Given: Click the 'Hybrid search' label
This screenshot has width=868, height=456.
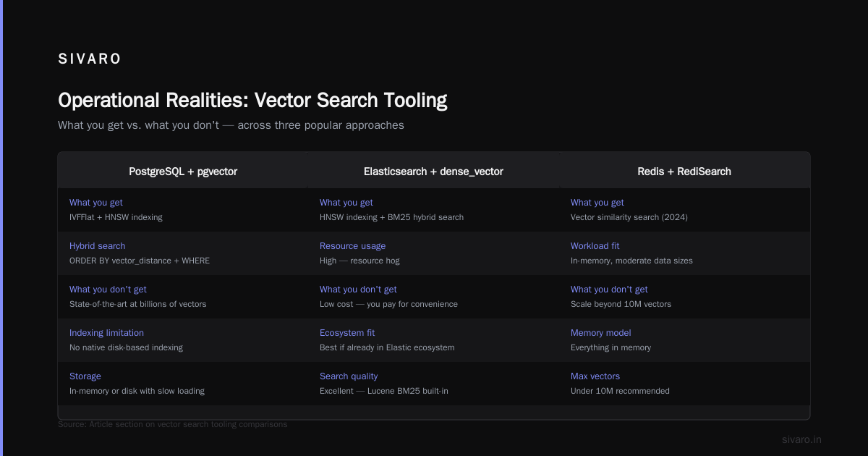Looking at the screenshot, I should coord(97,246).
